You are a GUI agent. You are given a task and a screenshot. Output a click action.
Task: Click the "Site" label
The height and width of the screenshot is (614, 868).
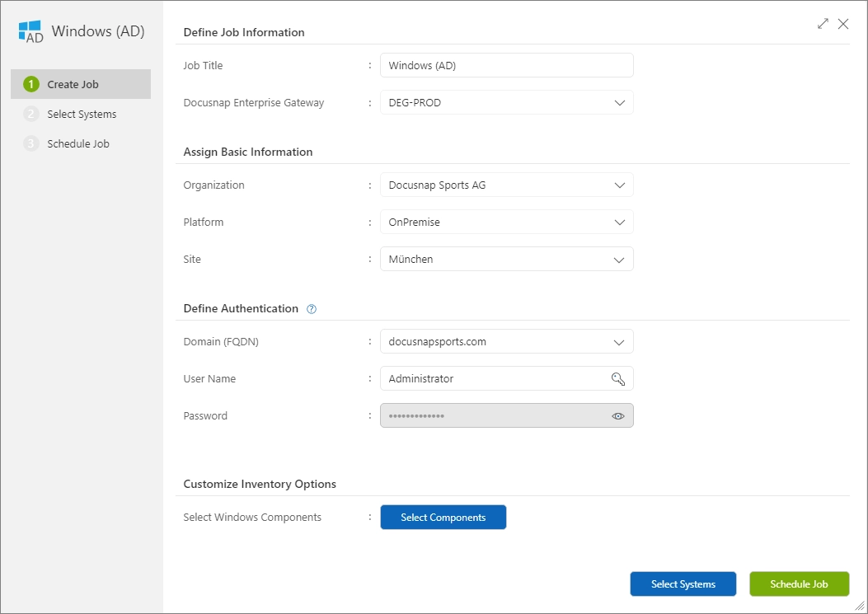click(192, 259)
